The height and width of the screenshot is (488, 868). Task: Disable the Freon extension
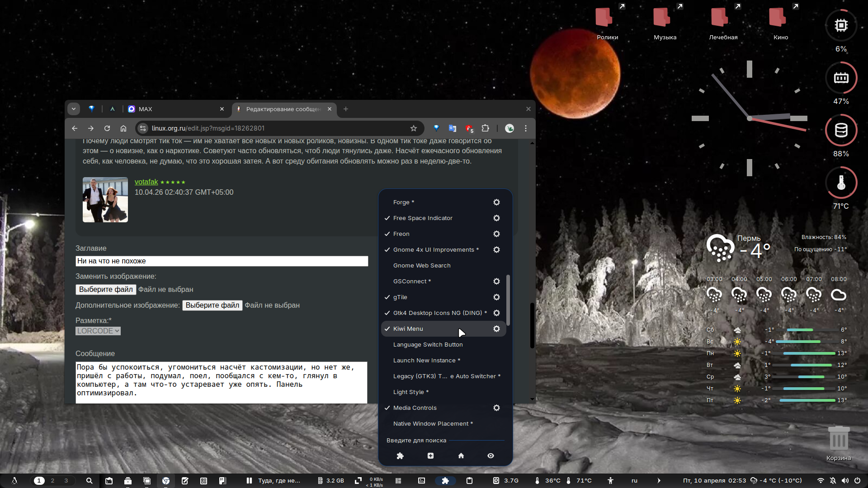(x=401, y=234)
